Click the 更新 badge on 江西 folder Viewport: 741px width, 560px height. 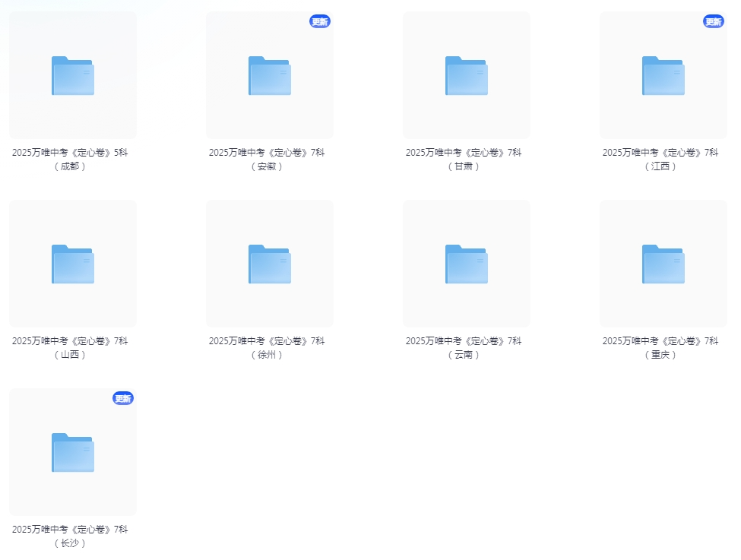tap(714, 21)
